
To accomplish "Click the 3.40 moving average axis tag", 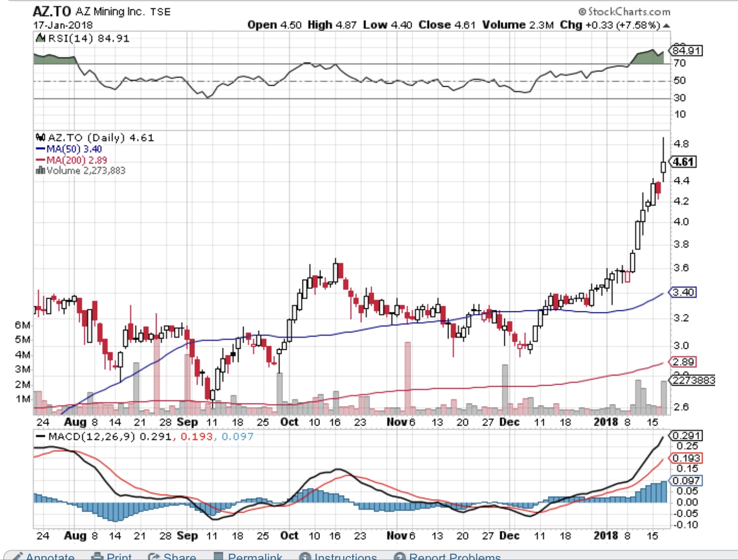I will click(x=683, y=292).
